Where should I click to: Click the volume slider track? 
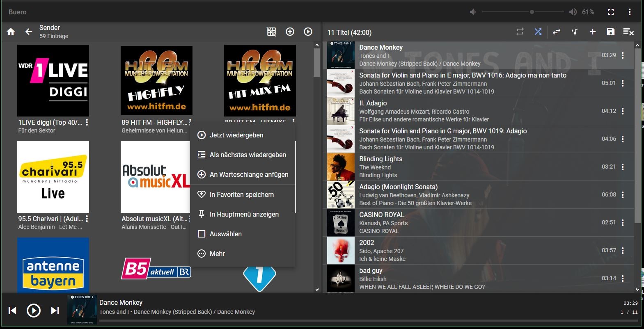click(523, 12)
